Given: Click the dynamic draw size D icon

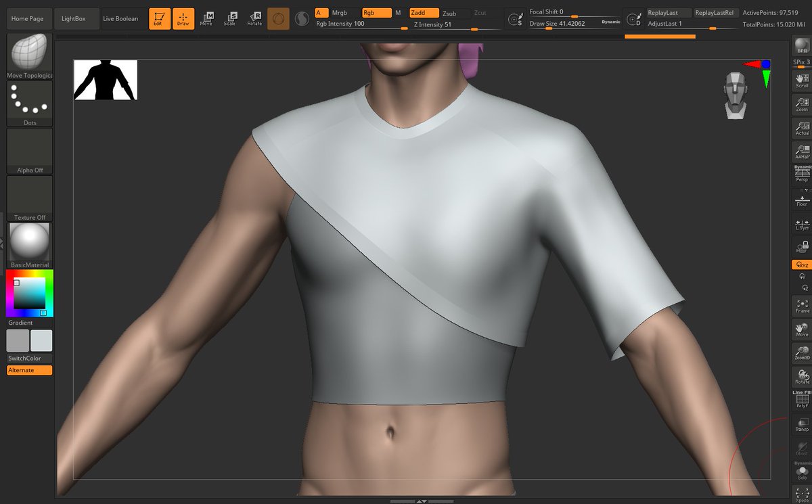Looking at the screenshot, I should [x=634, y=18].
